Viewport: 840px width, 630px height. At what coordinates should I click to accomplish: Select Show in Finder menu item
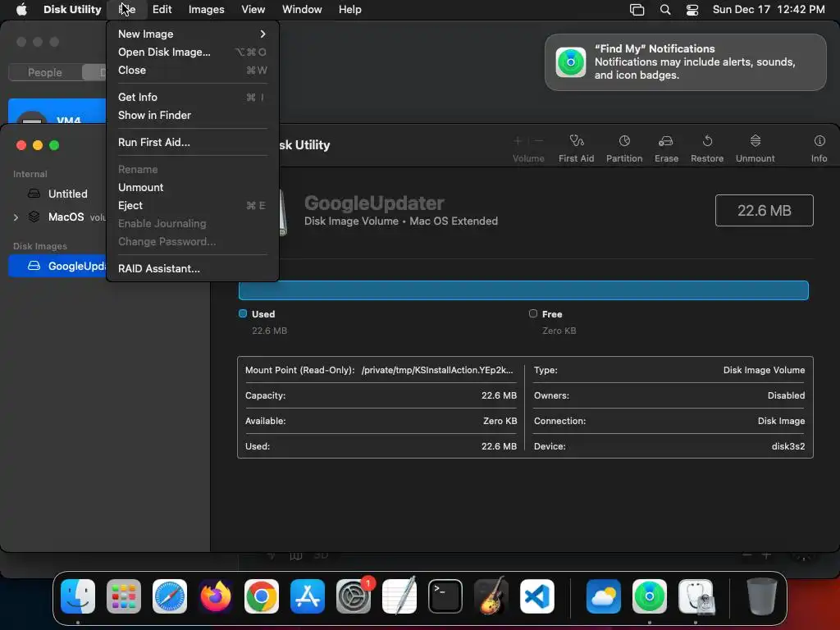[192, 115]
